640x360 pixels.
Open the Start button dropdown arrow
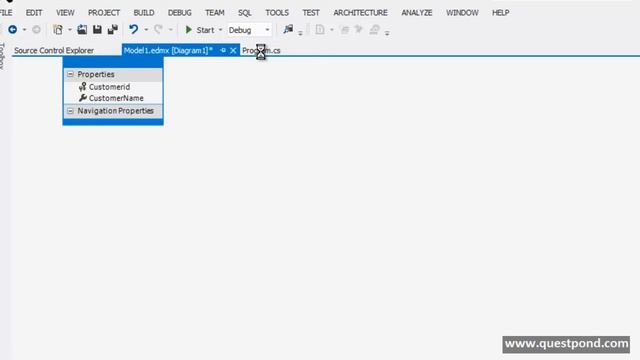(x=220, y=30)
